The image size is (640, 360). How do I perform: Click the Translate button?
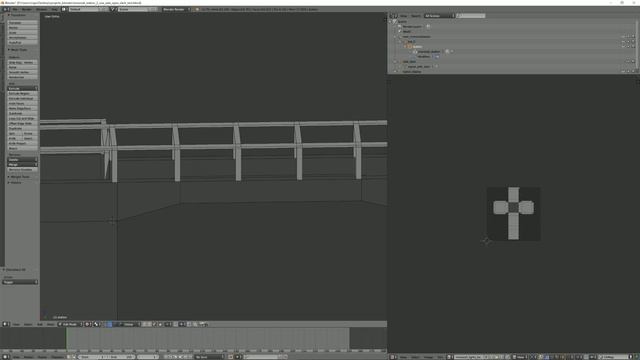[x=22, y=23]
